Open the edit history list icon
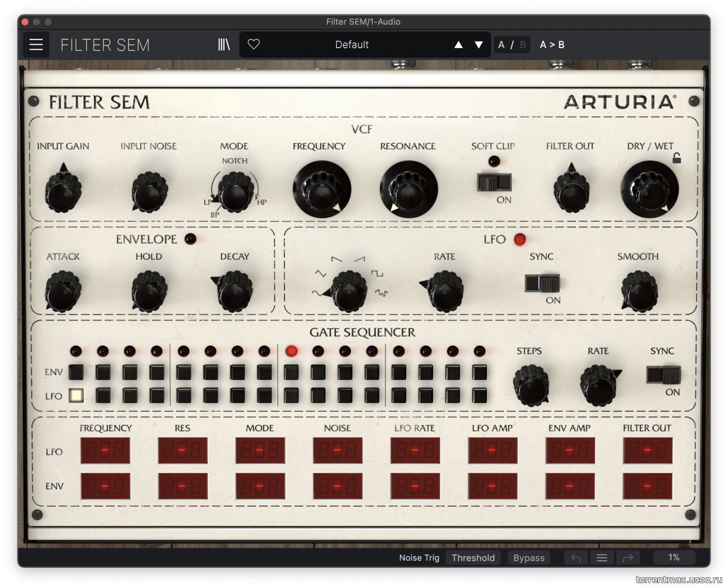The height and width of the screenshot is (588, 728). click(x=602, y=558)
